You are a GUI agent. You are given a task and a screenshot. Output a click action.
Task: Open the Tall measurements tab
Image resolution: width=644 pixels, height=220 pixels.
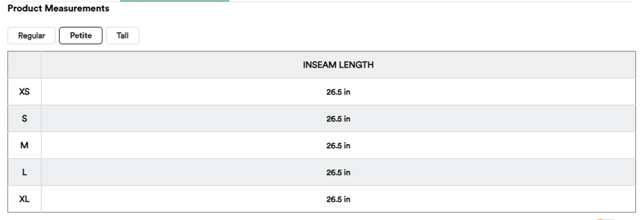[122, 35]
